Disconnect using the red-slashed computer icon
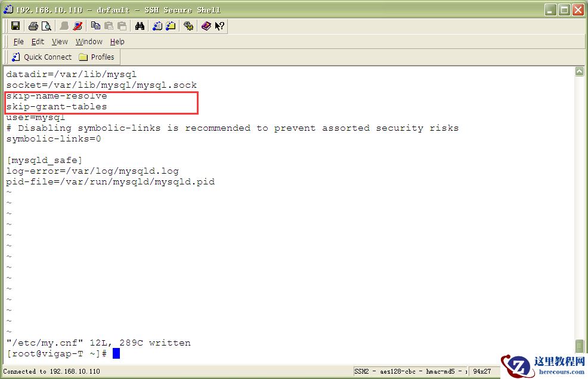This screenshot has height=379, width=588. click(78, 26)
